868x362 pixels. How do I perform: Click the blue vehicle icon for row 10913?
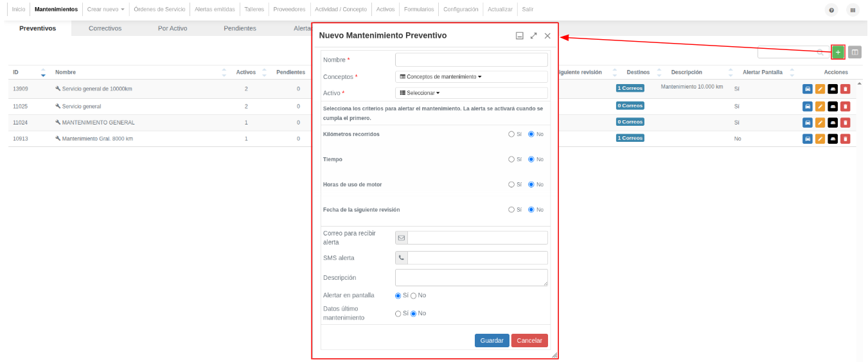tap(808, 139)
